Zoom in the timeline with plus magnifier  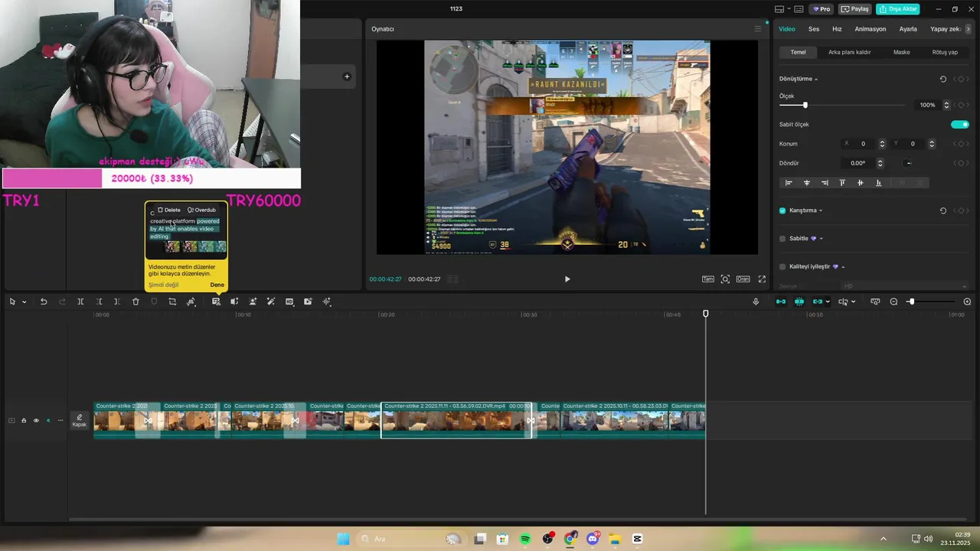[x=967, y=302]
